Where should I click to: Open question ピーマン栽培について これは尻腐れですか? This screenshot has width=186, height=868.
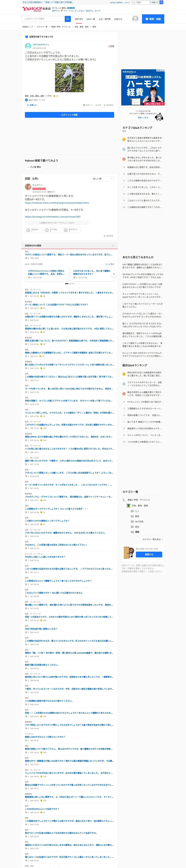click(x=56, y=305)
